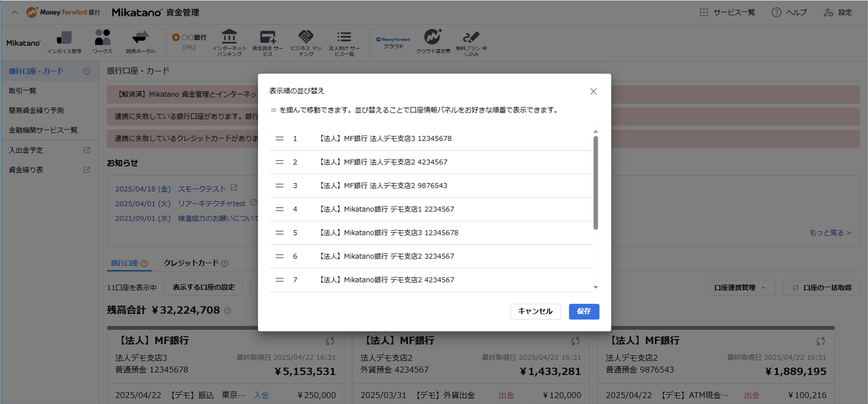Click キャンセル button in dialog
This screenshot has width=868, height=404.
click(535, 312)
